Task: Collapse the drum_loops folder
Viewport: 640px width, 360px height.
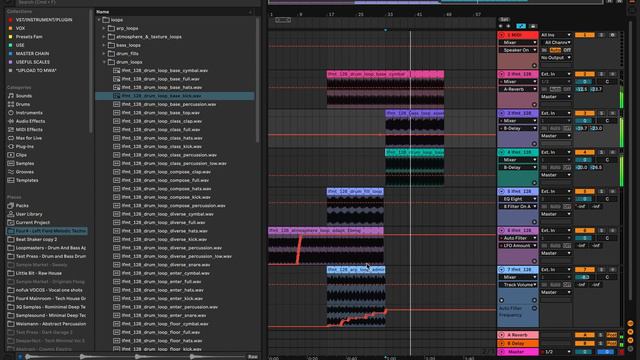Action: [104, 62]
